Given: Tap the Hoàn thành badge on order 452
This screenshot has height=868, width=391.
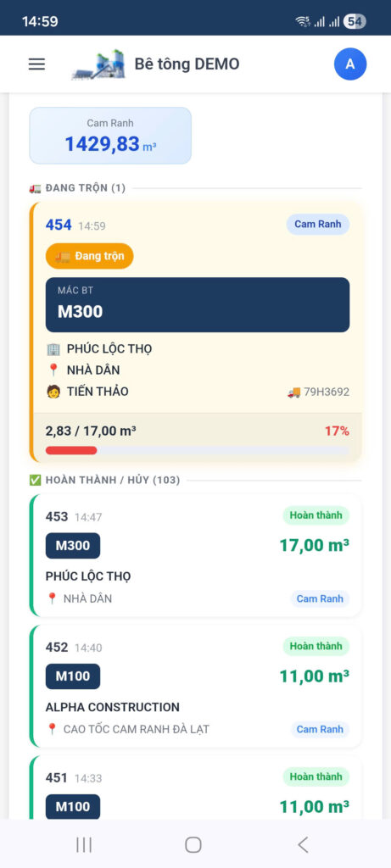Looking at the screenshot, I should 316,646.
